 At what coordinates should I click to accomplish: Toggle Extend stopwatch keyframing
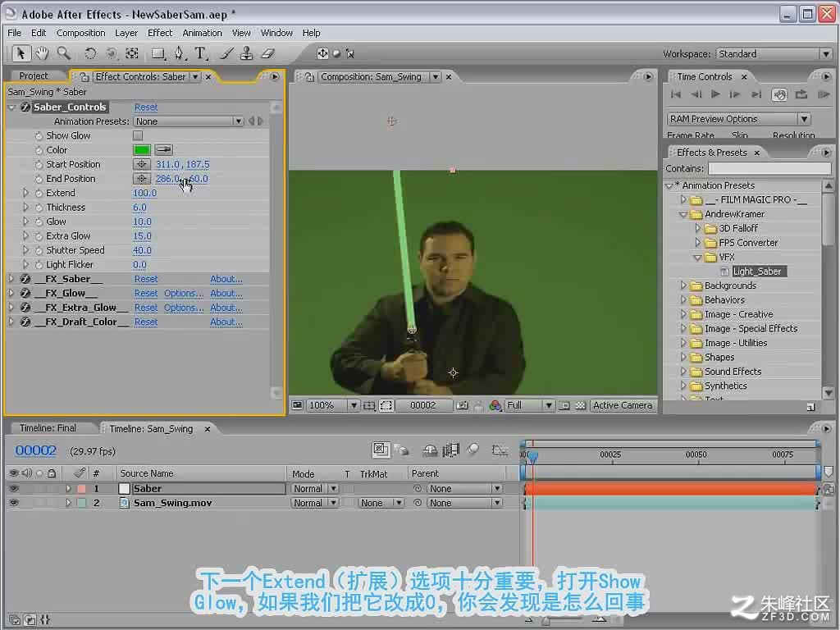[x=39, y=193]
